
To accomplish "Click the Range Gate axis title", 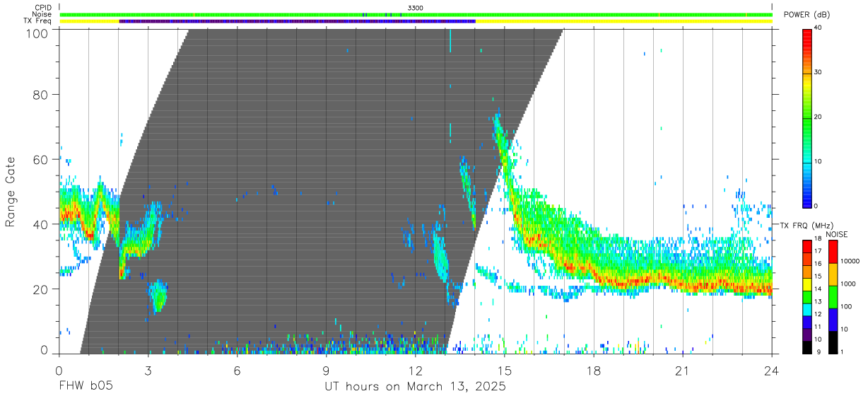I will (11, 191).
